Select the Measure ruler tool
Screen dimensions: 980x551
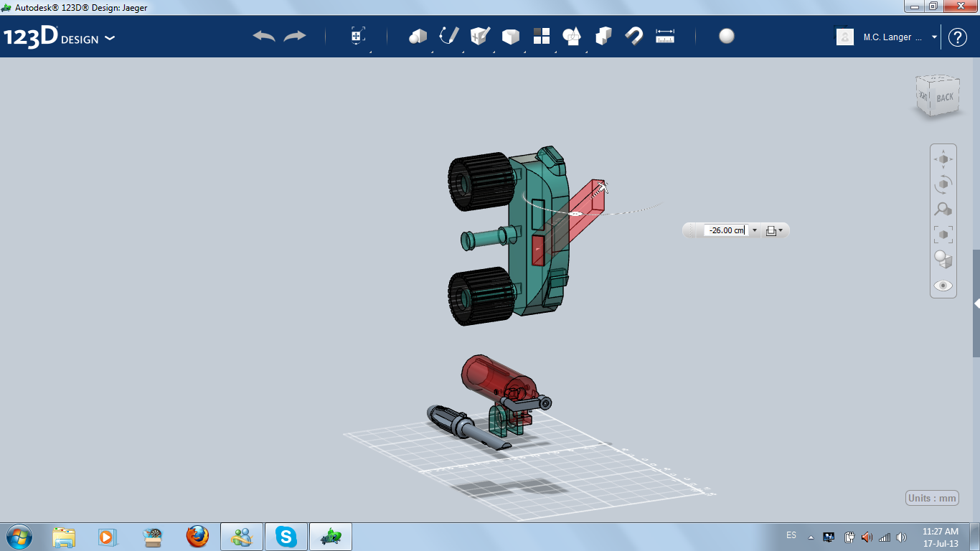coord(665,36)
